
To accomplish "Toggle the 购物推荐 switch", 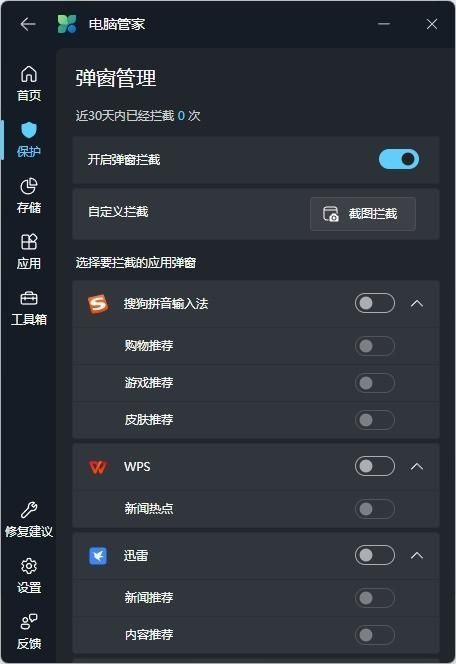I will tap(375, 346).
